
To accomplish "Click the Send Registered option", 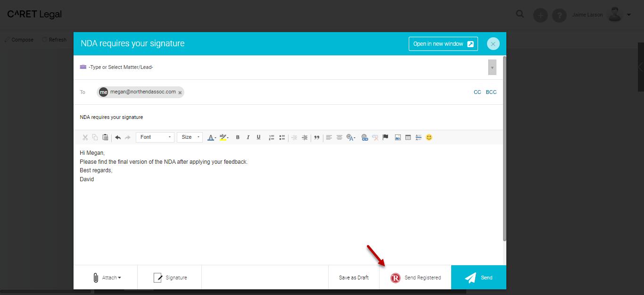I will coord(415,278).
